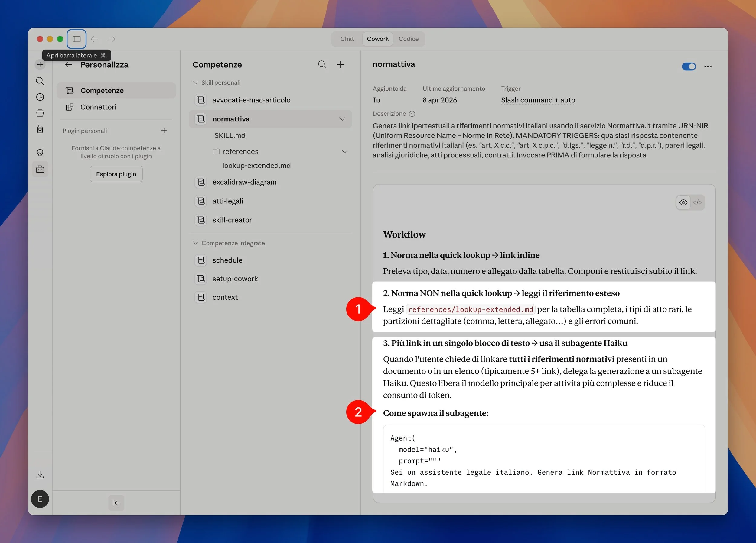This screenshot has width=756, height=543.
Task: Switch to rendered preview eye view
Action: 683,202
